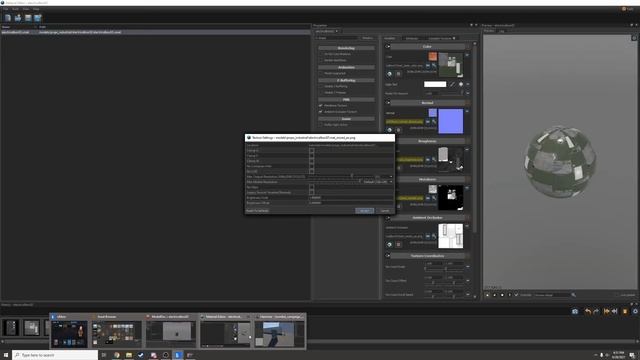Open the color wheel picker beside Color Tint
The height and width of the screenshot is (360, 640).
click(x=461, y=84)
